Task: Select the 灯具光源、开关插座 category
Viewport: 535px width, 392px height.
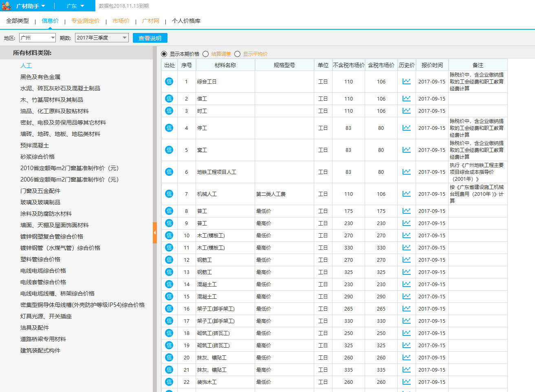Action: pyautogui.click(x=46, y=316)
